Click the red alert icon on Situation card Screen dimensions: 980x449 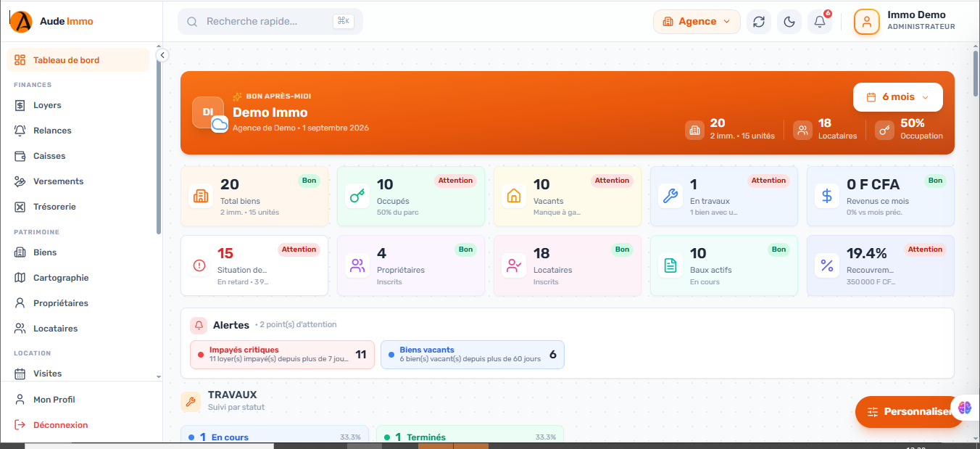coord(200,265)
